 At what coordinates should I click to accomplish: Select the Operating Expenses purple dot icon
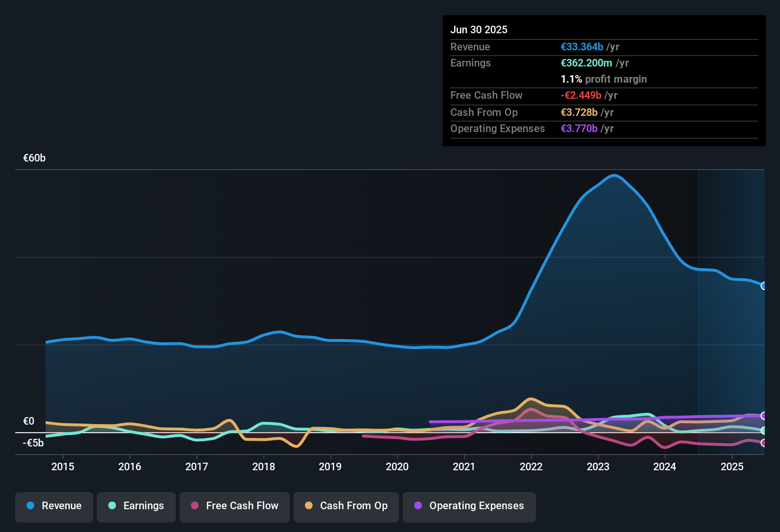(418, 506)
